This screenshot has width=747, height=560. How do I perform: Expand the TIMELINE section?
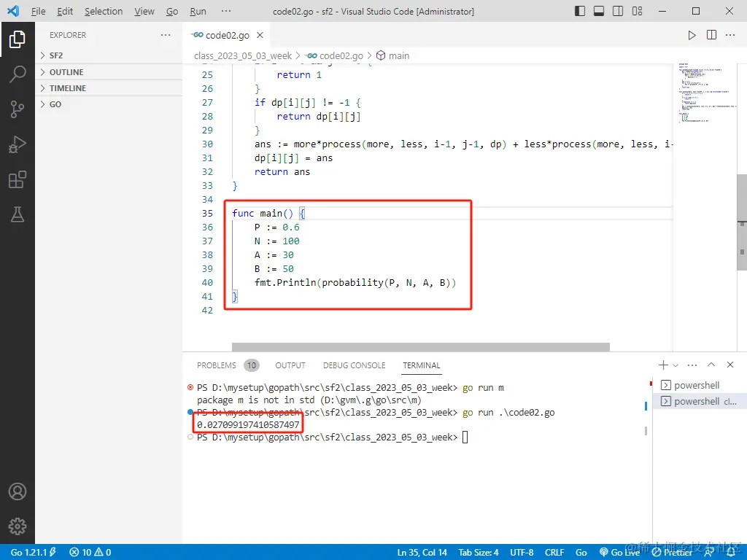click(x=109, y=88)
